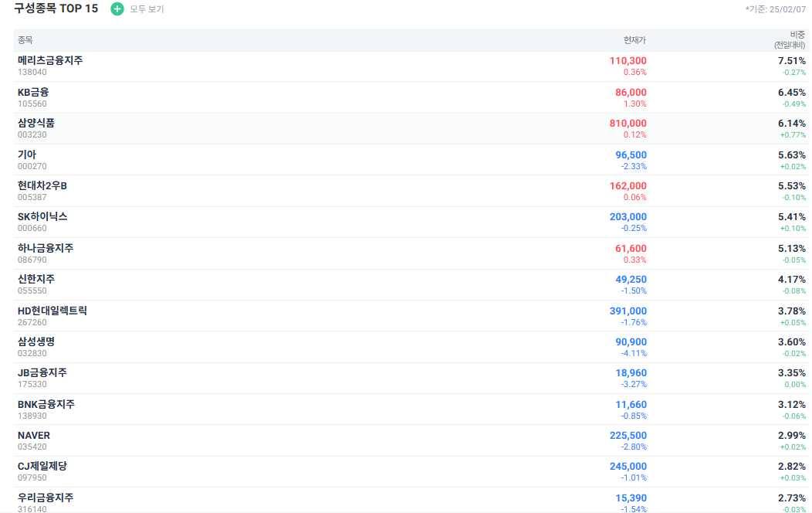Screen dimensions: 812x513
Task: Select the HD현대일렉트릭 stock name
Action: coord(52,311)
